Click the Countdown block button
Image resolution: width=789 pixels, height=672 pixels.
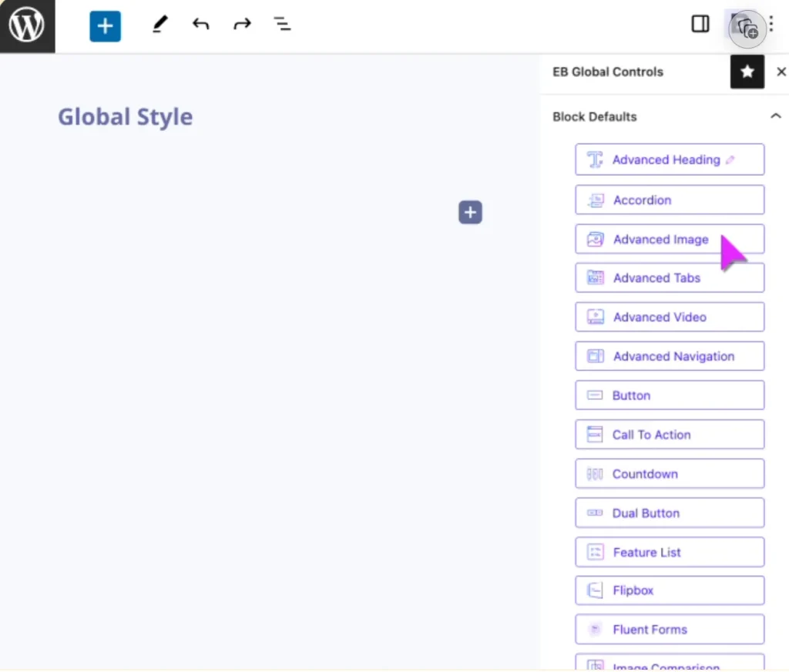(669, 473)
